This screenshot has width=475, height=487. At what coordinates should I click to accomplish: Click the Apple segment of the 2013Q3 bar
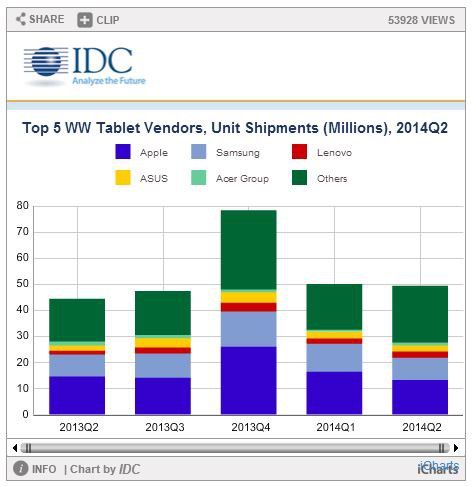163,396
